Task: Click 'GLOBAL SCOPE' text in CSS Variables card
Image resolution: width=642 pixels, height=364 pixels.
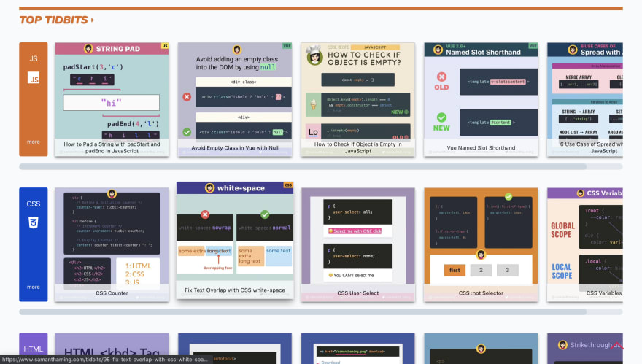Action: point(562,230)
